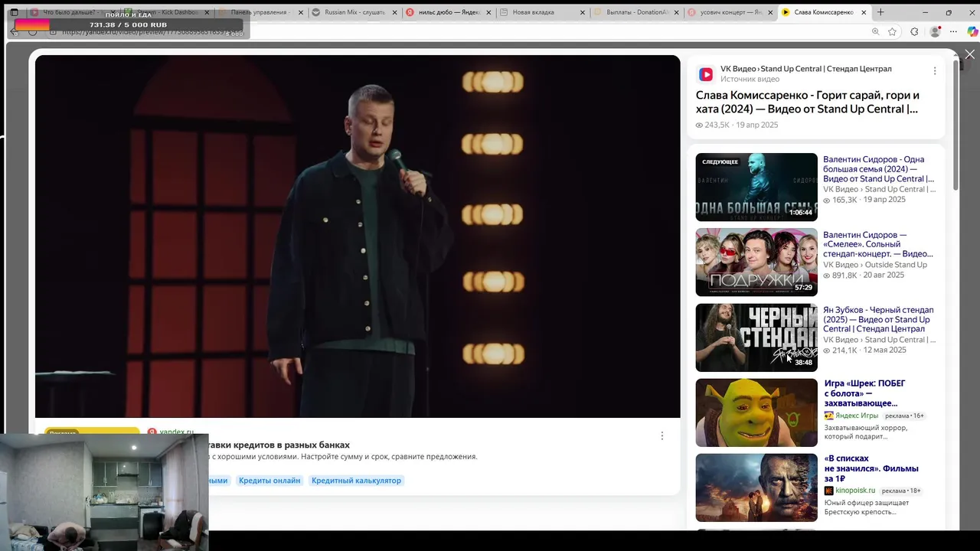Close the Новая вкладка tab
Screen dimensions: 980x551
582,12
